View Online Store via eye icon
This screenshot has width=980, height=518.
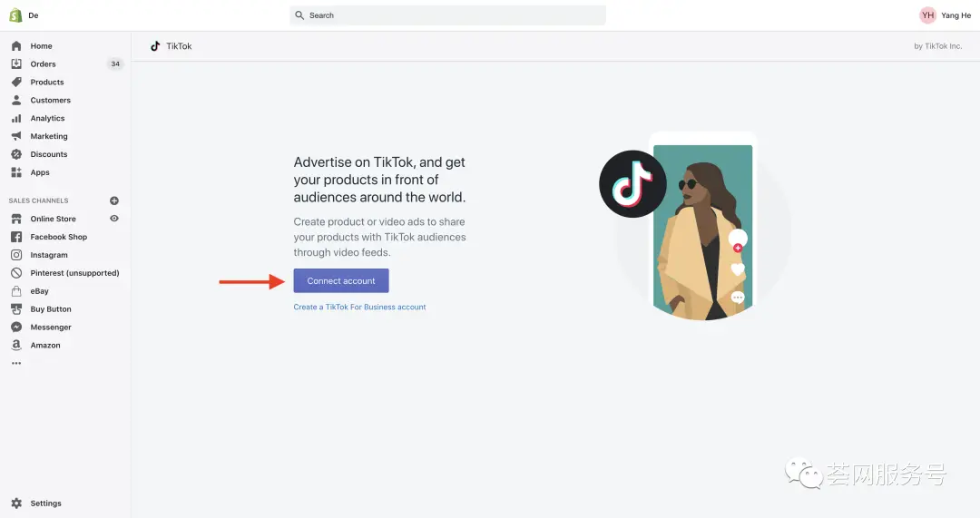pyautogui.click(x=114, y=219)
